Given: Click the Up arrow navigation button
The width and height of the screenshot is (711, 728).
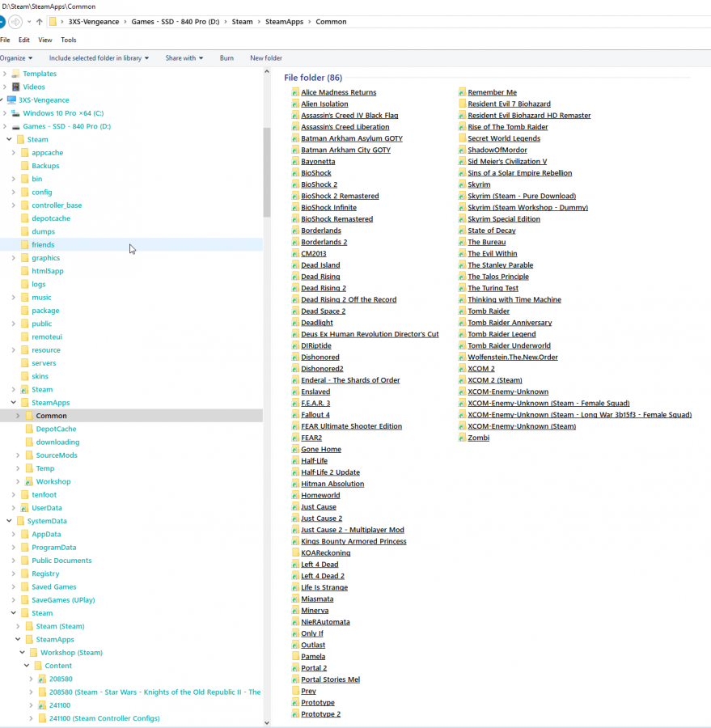Looking at the screenshot, I should (39, 22).
